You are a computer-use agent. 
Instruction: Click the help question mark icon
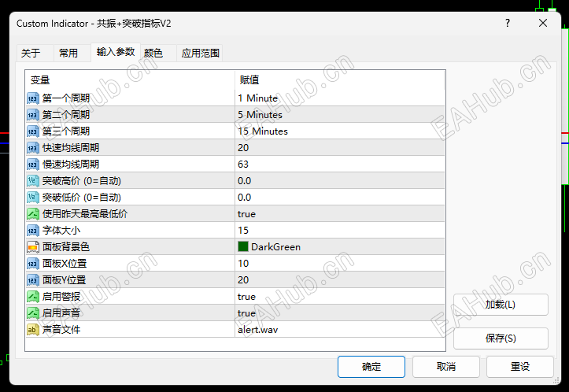click(508, 24)
